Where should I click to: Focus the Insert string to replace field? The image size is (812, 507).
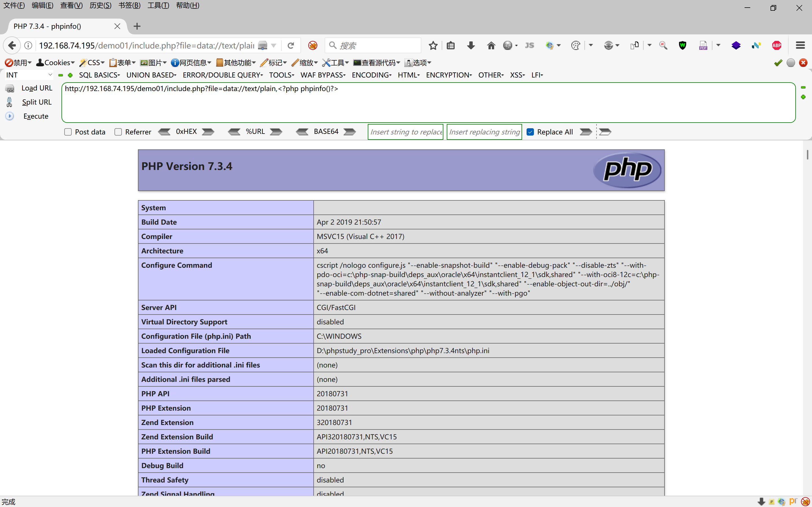(405, 132)
